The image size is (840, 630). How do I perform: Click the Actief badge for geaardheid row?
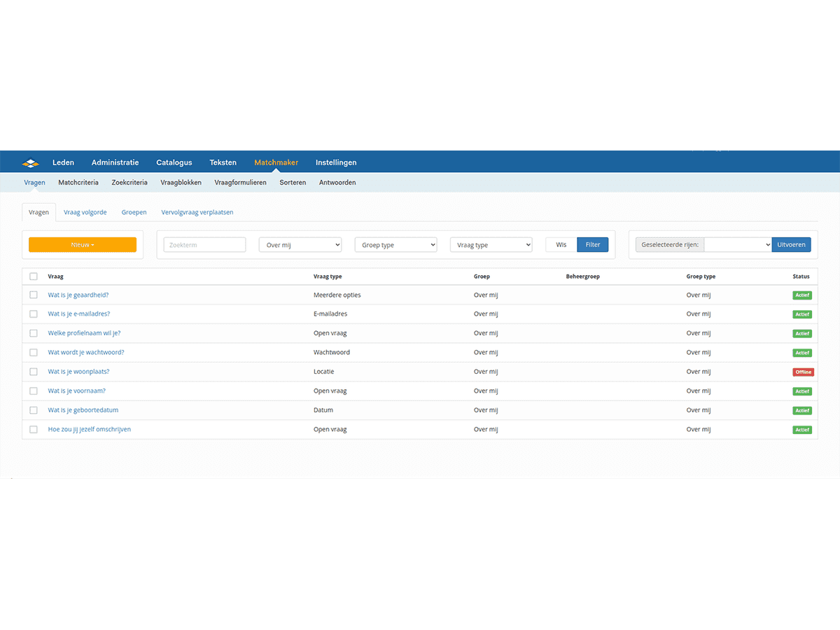(801, 295)
